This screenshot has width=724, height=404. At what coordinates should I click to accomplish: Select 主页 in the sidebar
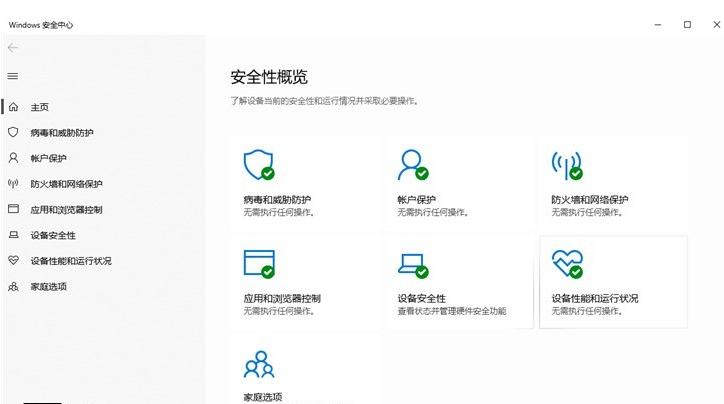click(x=39, y=107)
